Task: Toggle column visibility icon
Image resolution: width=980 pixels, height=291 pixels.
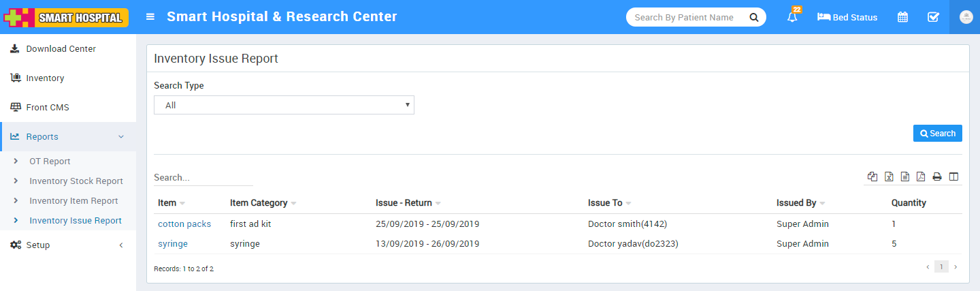Action: click(x=953, y=177)
